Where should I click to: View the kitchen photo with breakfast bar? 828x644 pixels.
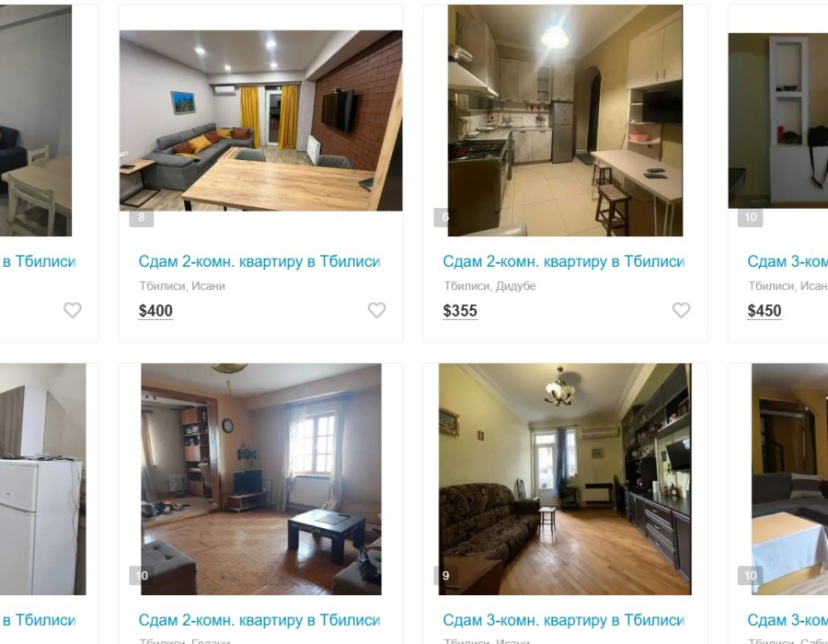coord(565,121)
